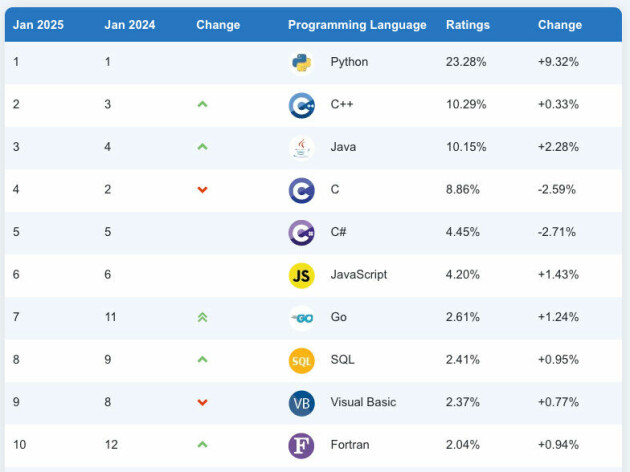Click the +1.24% change value
This screenshot has height=472, width=630.
click(x=558, y=317)
